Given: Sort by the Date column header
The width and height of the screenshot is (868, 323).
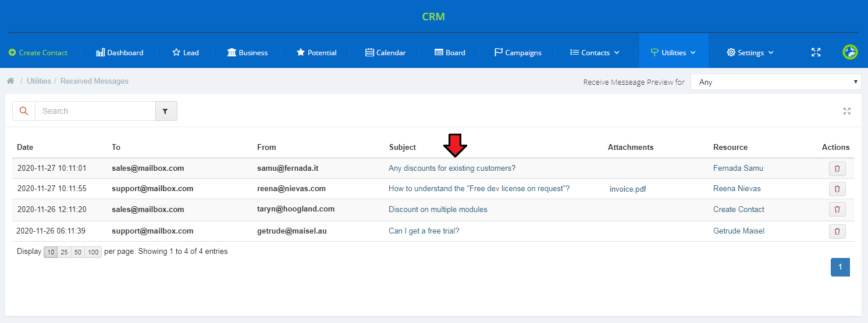Looking at the screenshot, I should pyautogui.click(x=25, y=148).
